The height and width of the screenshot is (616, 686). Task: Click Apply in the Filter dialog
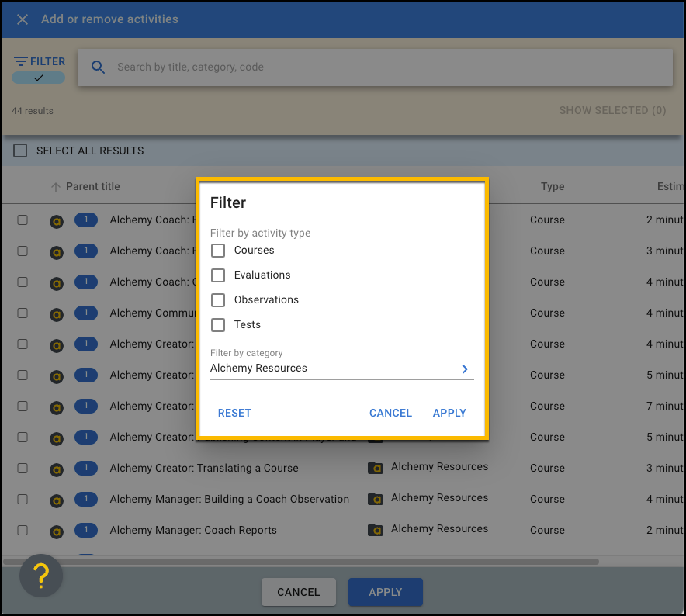click(449, 413)
